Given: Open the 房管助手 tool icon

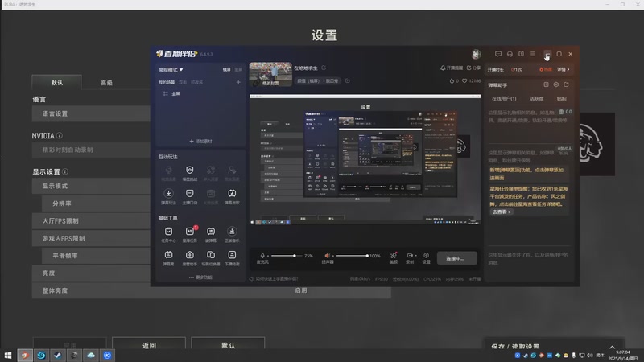Looking at the screenshot, I should tap(190, 258).
